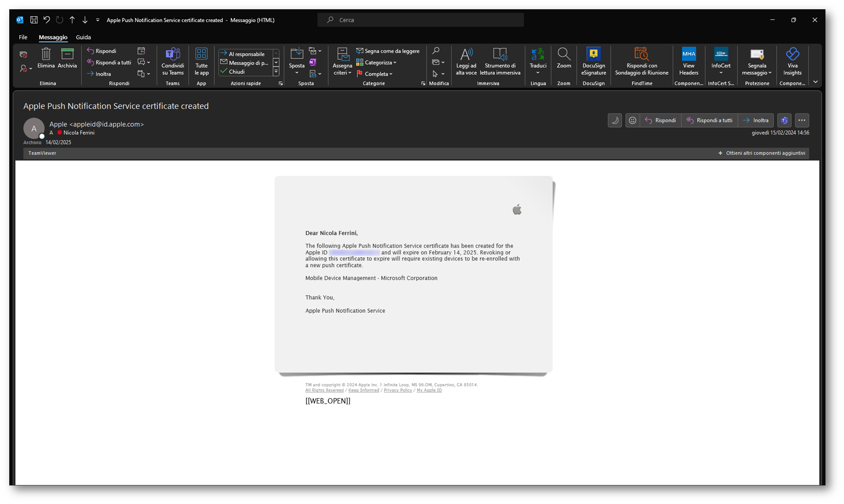Click the Trova magnifier icon in Modifica
844x504 pixels.
point(436,51)
